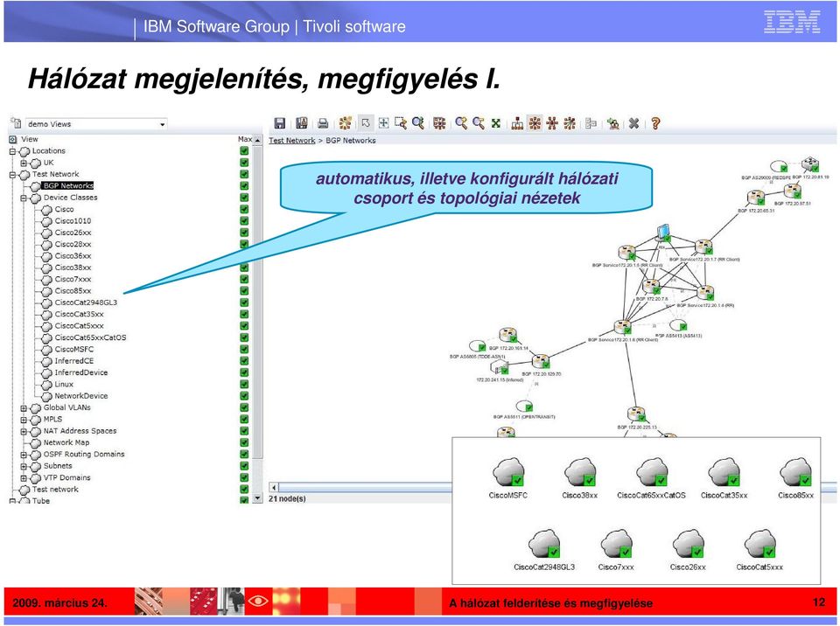Click the Print topology icon
Screen dimensions: 840x626
tap(323, 123)
